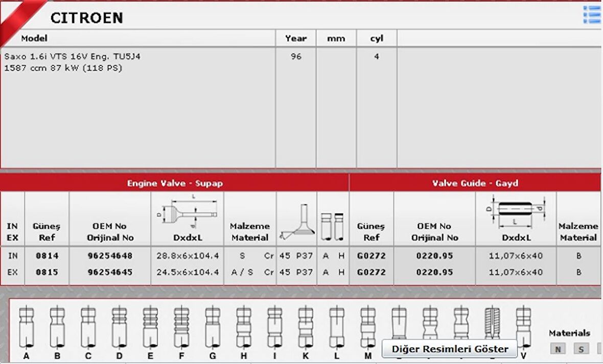Click the mm column header
Screen dimensions: 603x364
click(336, 39)
